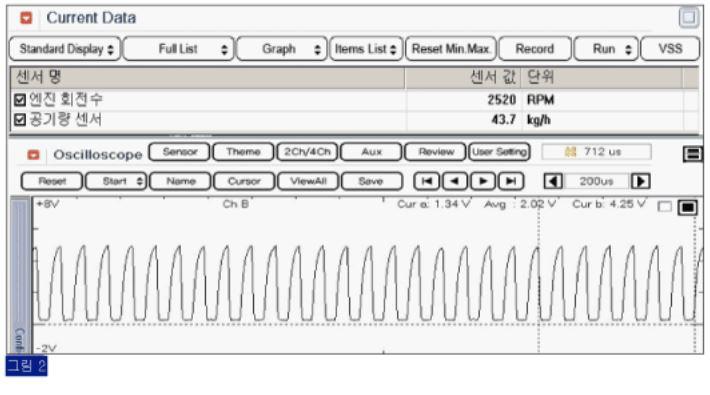Decrease the 200us time base
This screenshot has height=395, width=710.
pos(553,181)
